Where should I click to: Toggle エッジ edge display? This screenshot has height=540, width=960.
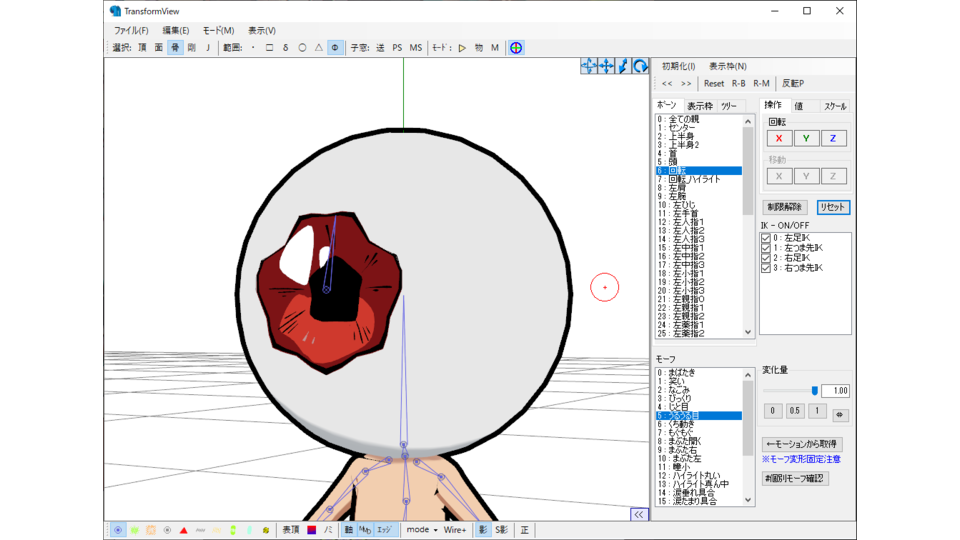pos(384,530)
